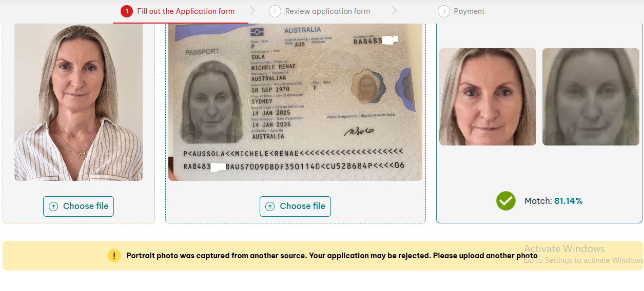The image size is (644, 291).
Task: Select the uploaded passport image preview
Action: coord(295,101)
